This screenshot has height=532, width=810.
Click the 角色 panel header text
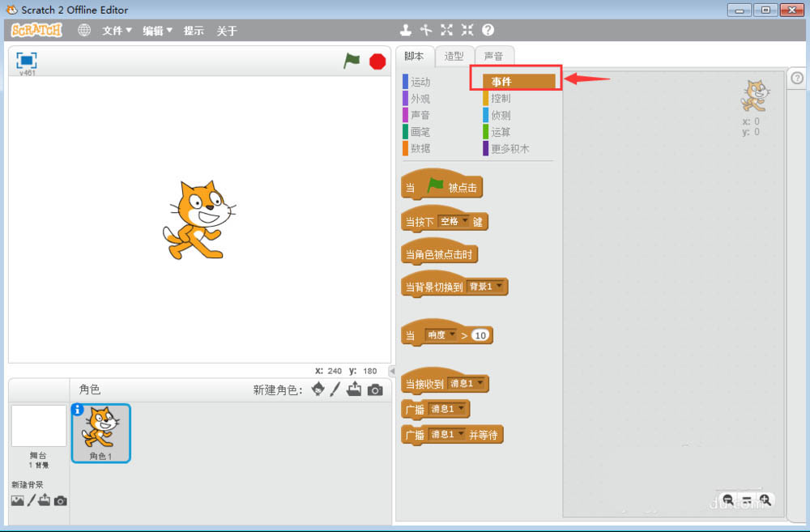tap(89, 389)
